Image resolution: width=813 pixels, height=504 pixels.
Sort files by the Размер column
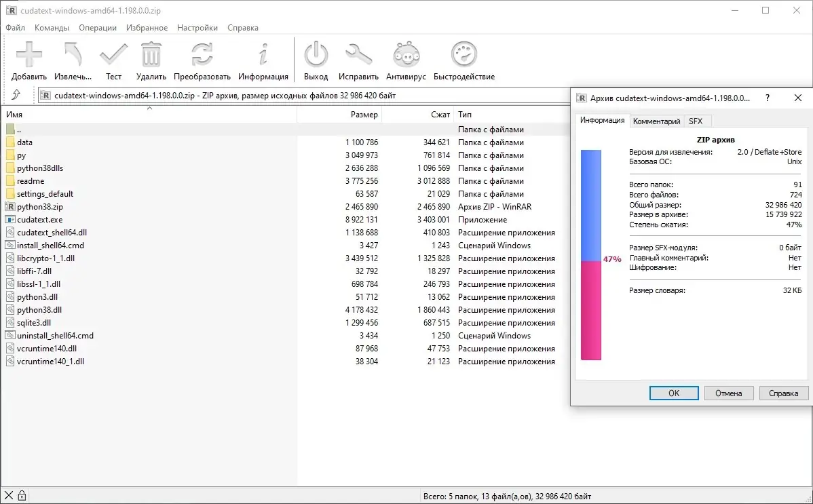point(366,115)
